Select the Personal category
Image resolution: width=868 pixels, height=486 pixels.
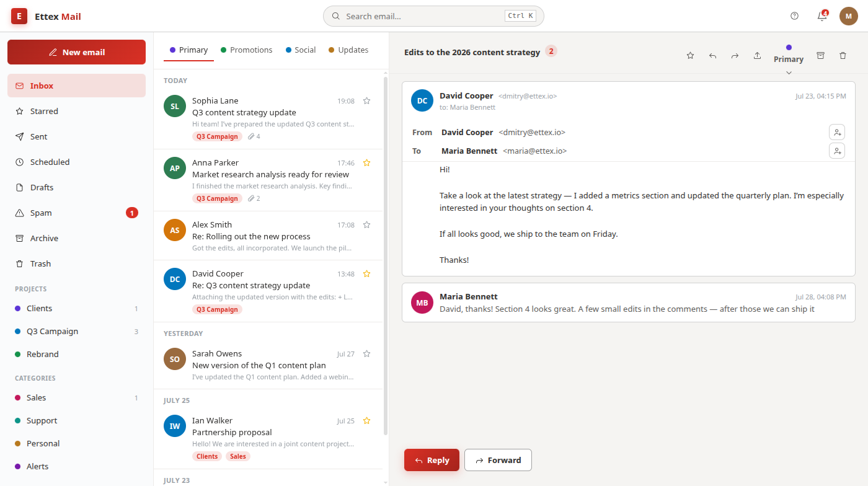coord(76,443)
